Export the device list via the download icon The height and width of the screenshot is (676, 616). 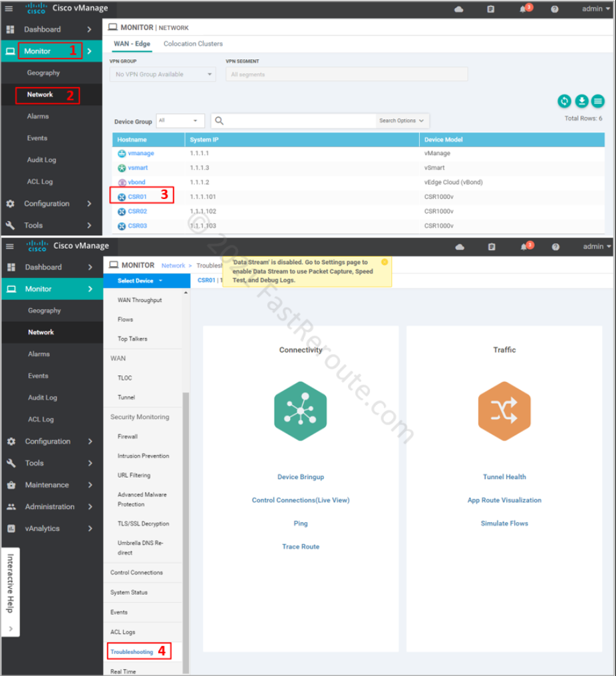[x=581, y=101]
